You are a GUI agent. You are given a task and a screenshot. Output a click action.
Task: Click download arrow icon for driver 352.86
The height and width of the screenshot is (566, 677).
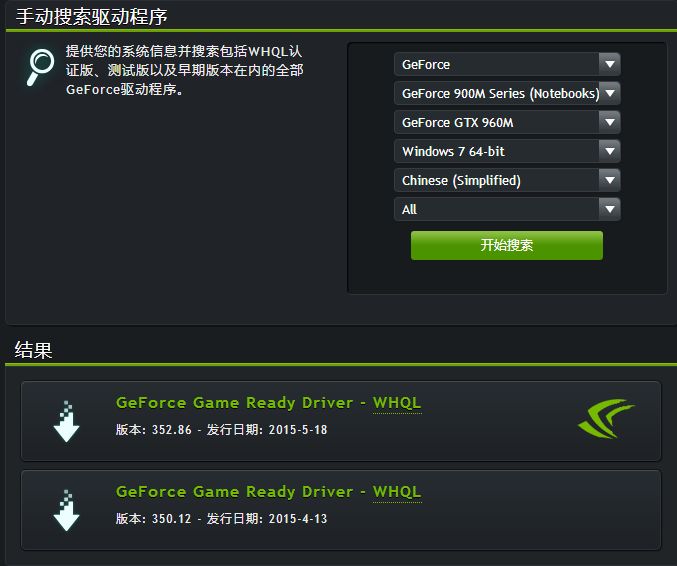pyautogui.click(x=66, y=421)
